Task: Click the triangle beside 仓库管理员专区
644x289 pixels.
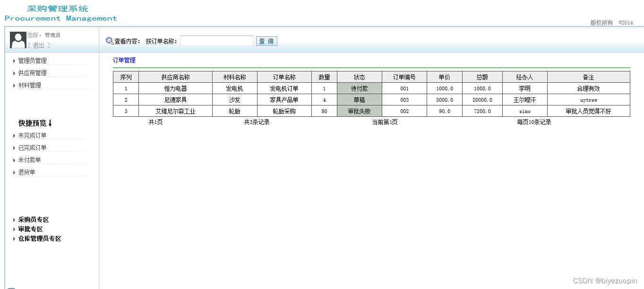Action: [14, 239]
